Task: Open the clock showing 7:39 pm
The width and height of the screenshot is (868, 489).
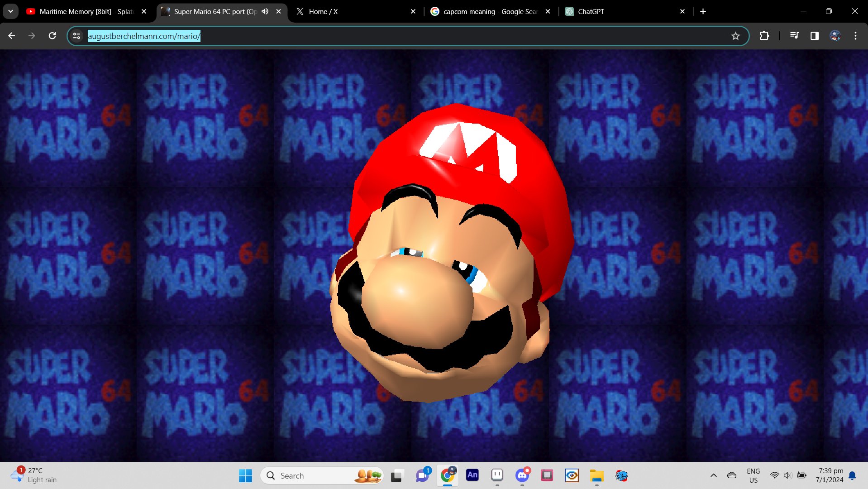Action: click(x=830, y=475)
